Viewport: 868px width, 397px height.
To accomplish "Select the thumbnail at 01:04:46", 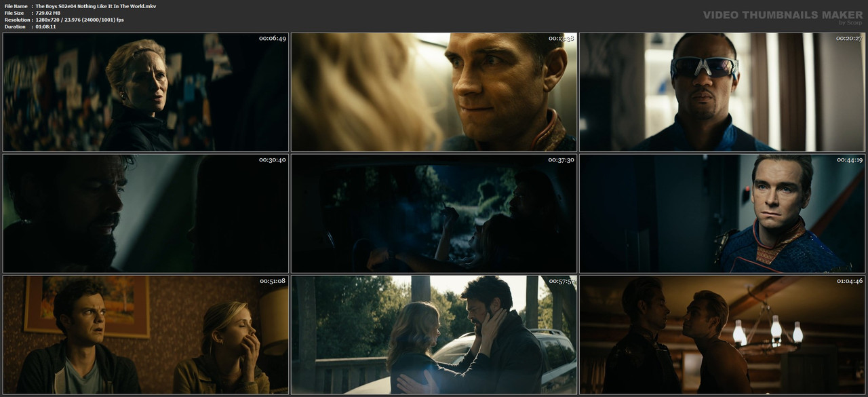I will [x=722, y=335].
